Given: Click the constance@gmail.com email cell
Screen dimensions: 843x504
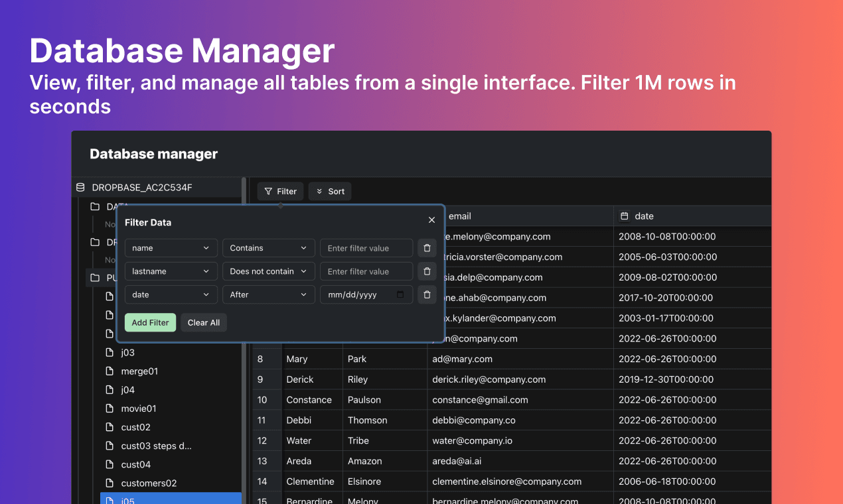Looking at the screenshot, I should [x=520, y=400].
